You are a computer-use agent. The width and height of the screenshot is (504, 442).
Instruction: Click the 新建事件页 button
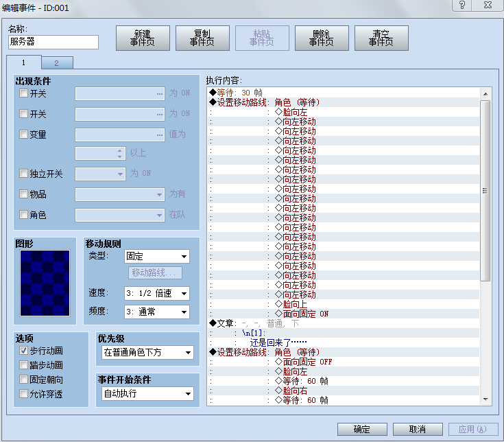[x=143, y=38]
